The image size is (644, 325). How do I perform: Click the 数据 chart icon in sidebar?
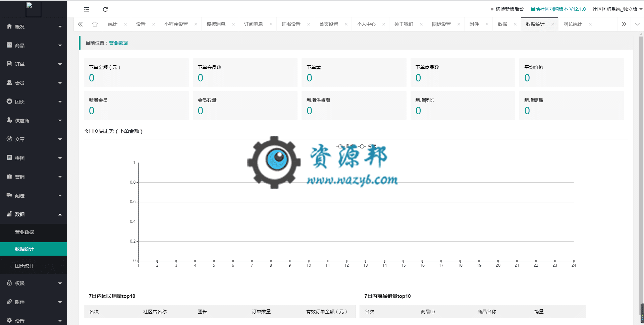tap(9, 214)
